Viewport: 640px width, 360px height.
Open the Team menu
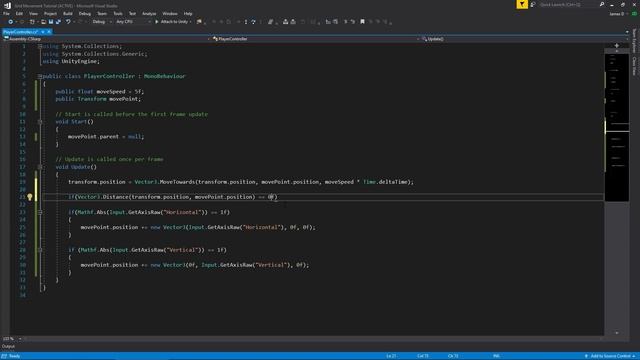coord(102,14)
